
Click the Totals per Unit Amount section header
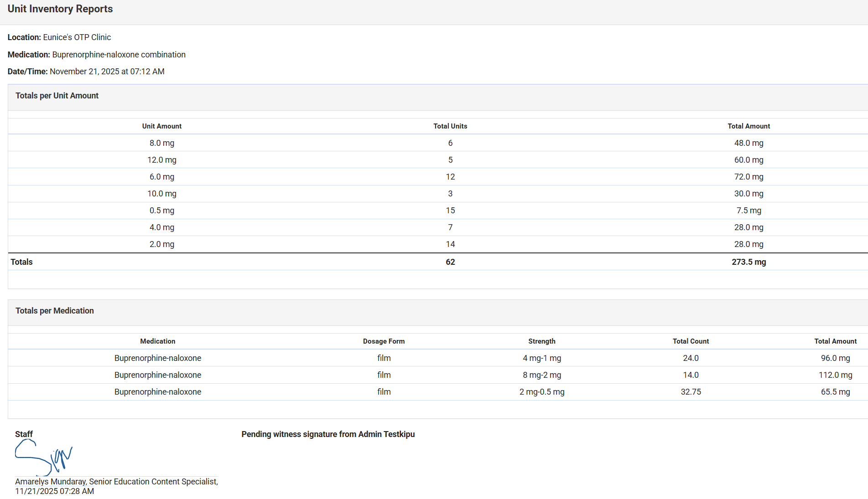click(57, 96)
